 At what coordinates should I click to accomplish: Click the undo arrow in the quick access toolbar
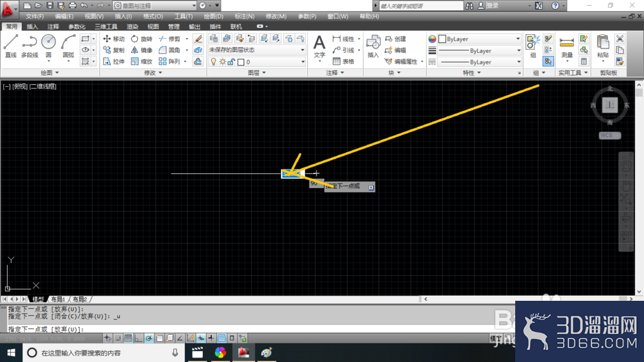[x=84, y=6]
